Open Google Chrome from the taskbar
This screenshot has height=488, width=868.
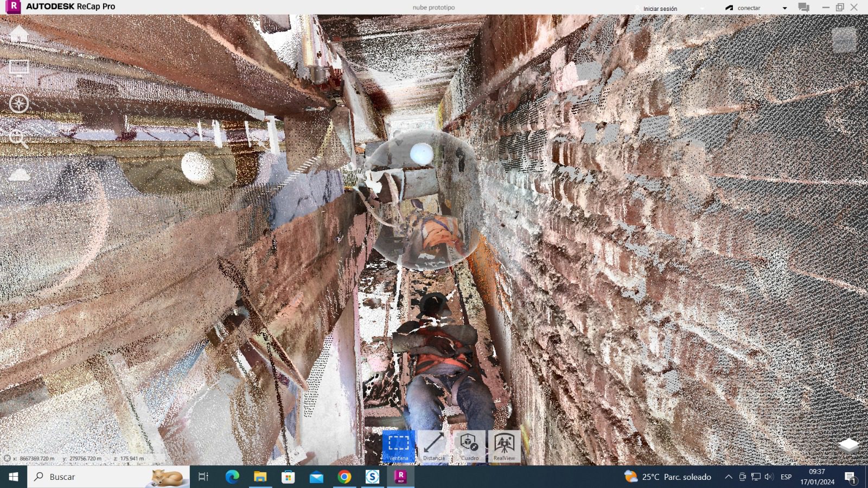coord(344,477)
